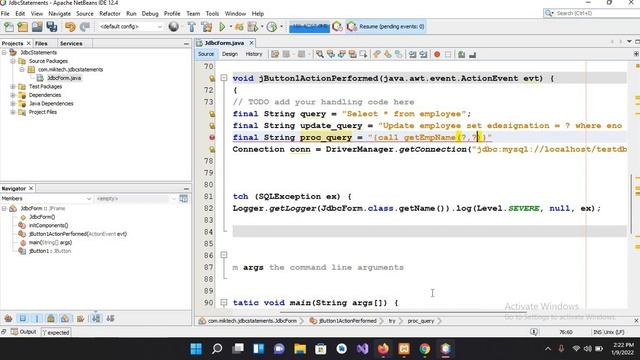Click the Uncomment lines icon in editor toolbar
The width and height of the screenshot is (640, 360).
pyautogui.click(x=473, y=54)
